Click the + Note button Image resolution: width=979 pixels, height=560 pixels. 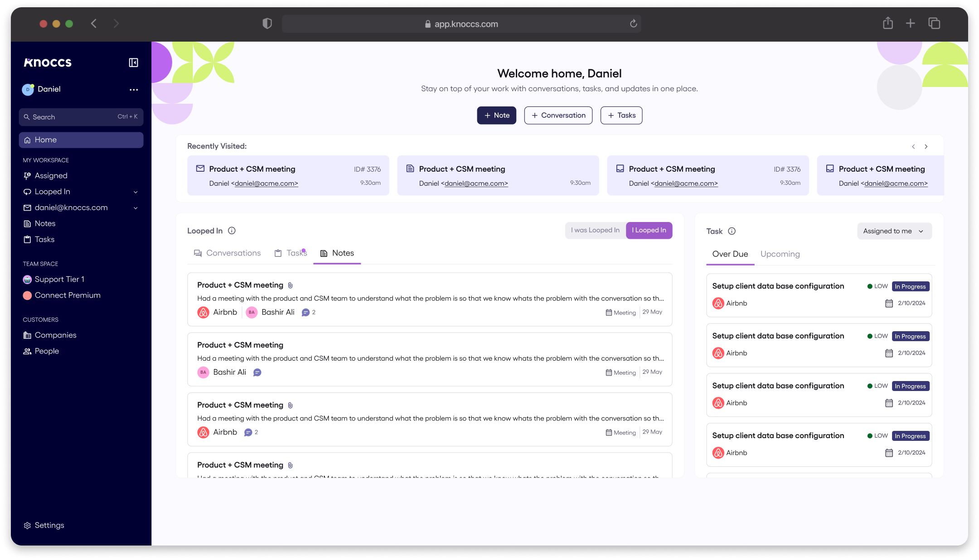496,116
